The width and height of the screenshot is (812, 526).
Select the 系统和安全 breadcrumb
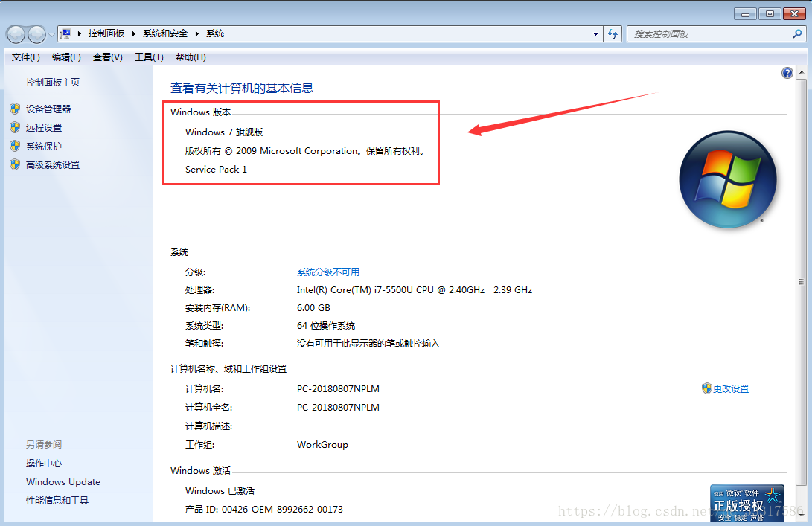pos(165,33)
